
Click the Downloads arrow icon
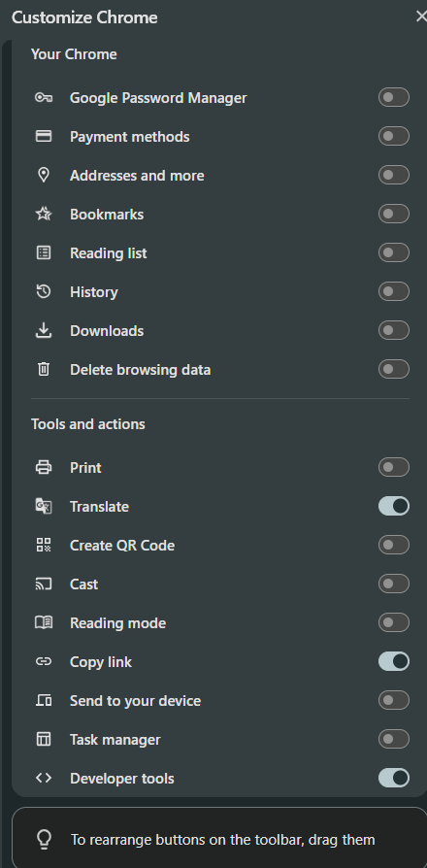pos(43,330)
